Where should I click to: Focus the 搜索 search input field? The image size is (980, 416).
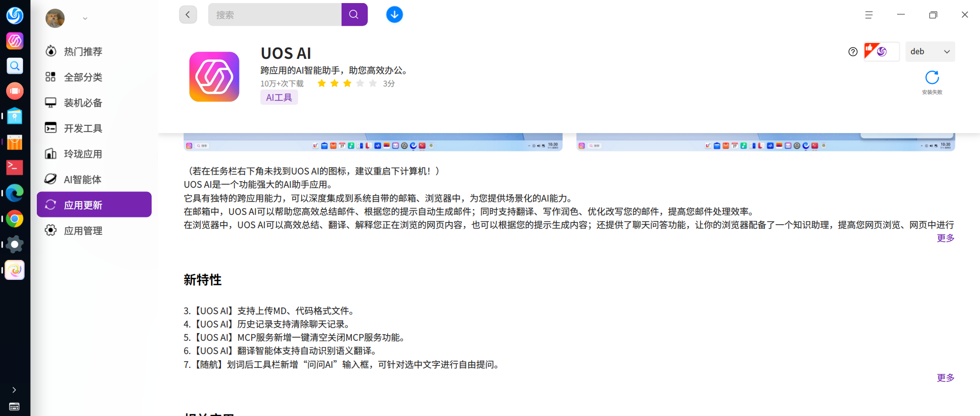coord(275,15)
